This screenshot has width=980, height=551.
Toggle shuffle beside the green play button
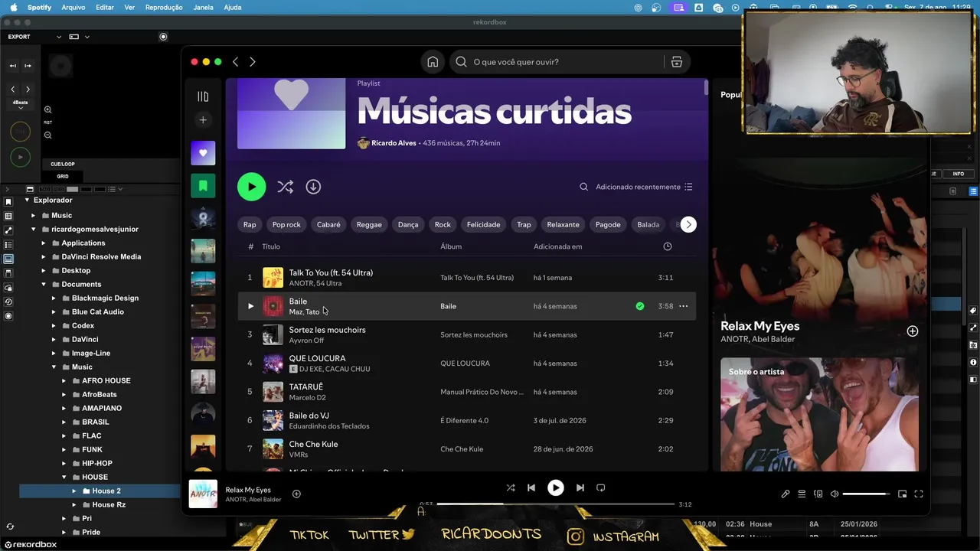[x=285, y=187]
